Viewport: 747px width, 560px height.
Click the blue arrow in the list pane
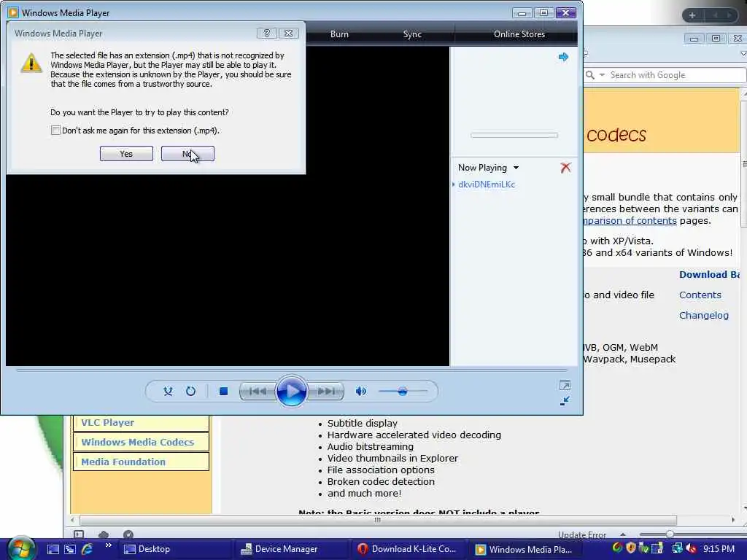[563, 57]
